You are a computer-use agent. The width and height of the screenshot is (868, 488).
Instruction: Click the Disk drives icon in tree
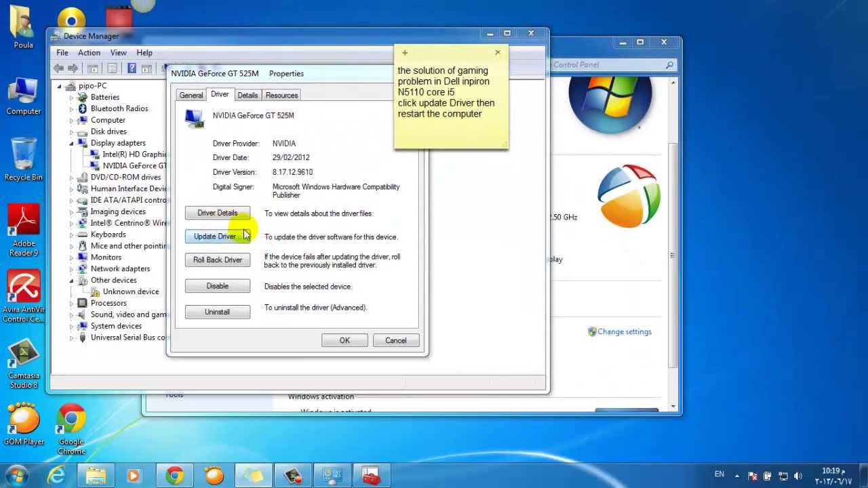tap(82, 131)
